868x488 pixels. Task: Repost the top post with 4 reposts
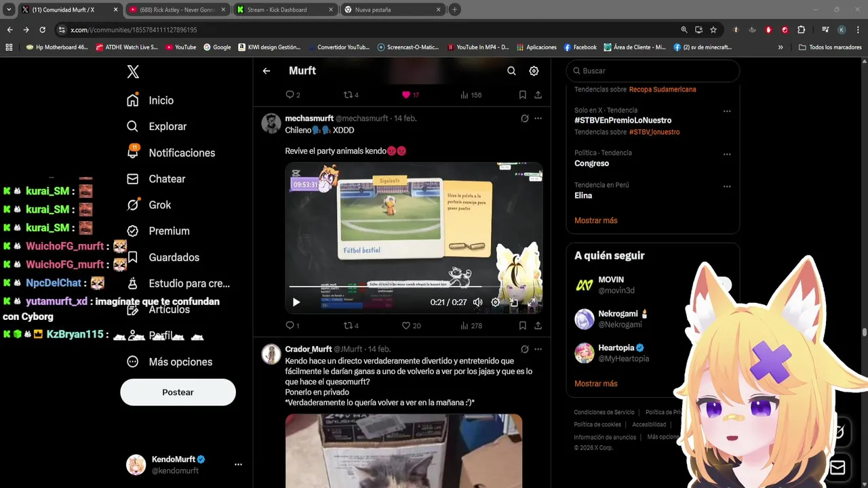(351, 95)
